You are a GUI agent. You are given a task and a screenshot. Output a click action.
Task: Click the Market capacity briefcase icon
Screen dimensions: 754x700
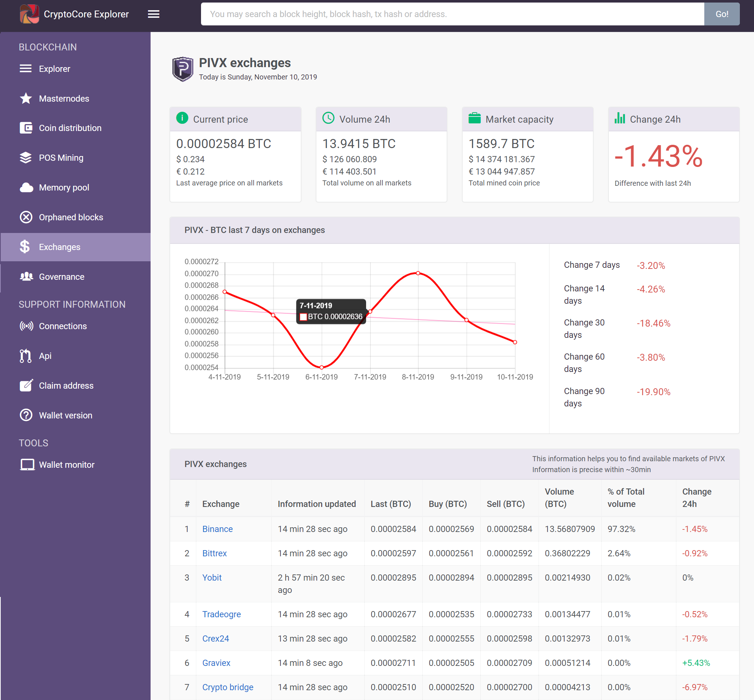coord(475,118)
